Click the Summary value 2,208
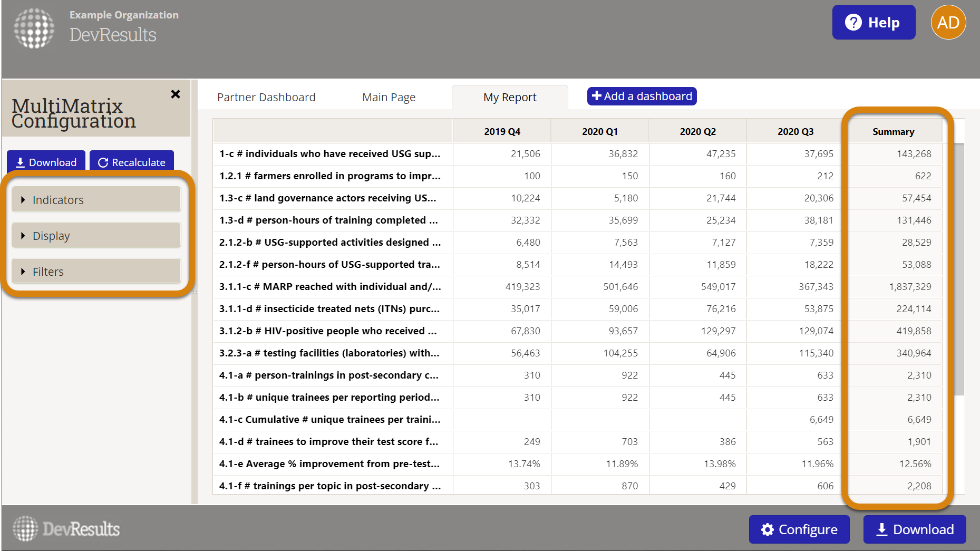The height and width of the screenshot is (551, 980). pos(919,486)
